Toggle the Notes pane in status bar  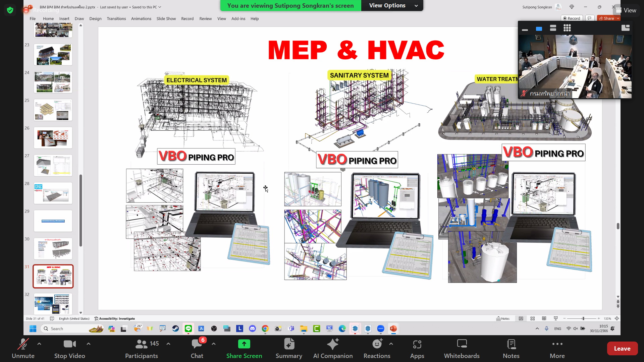[x=503, y=318]
